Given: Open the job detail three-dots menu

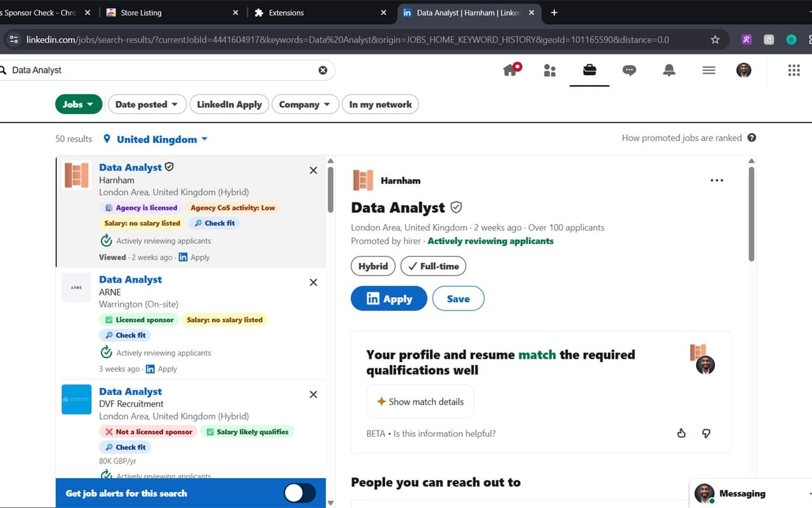Looking at the screenshot, I should point(717,180).
